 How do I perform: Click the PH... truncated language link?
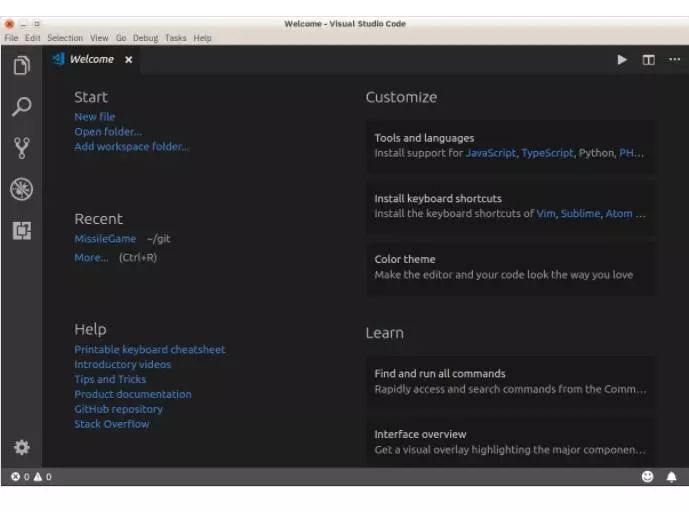coord(631,153)
